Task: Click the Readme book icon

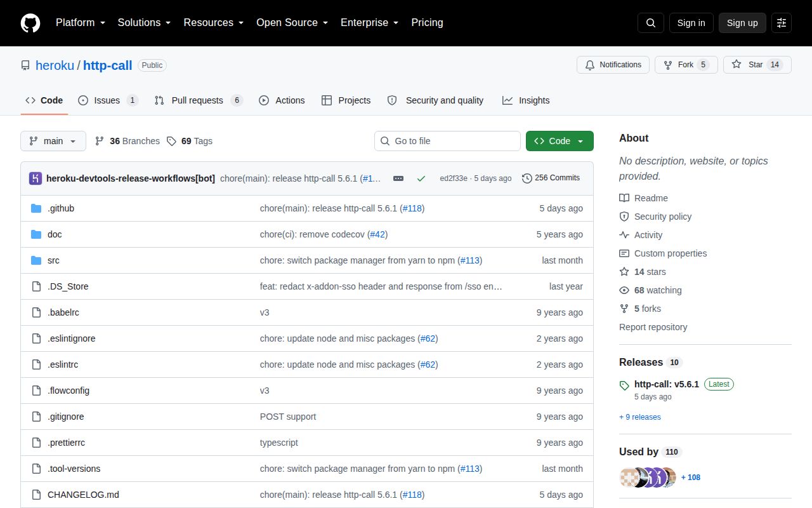Action: (x=624, y=198)
